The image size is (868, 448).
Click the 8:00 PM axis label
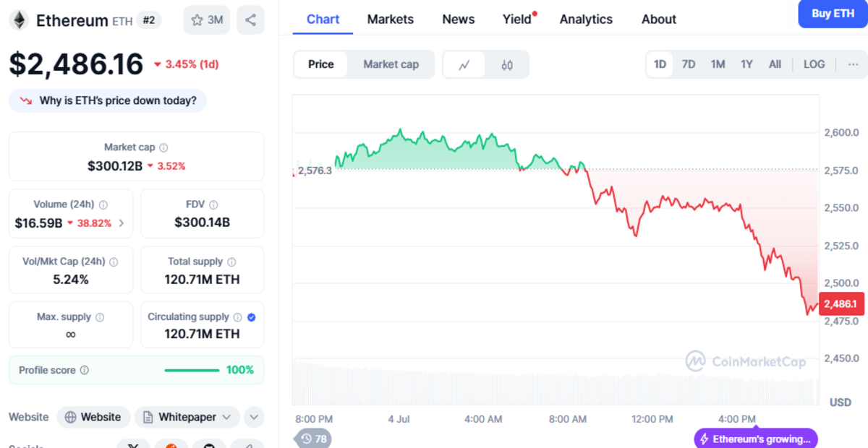314,419
